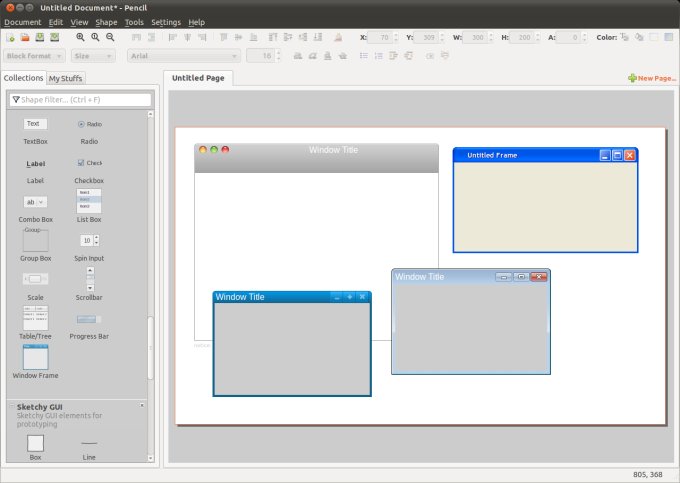
Task: Select the Untitled Page tab
Action: click(198, 78)
